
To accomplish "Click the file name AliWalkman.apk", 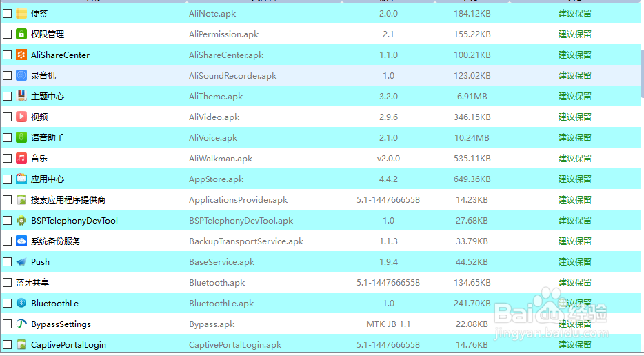I will click(221, 158).
